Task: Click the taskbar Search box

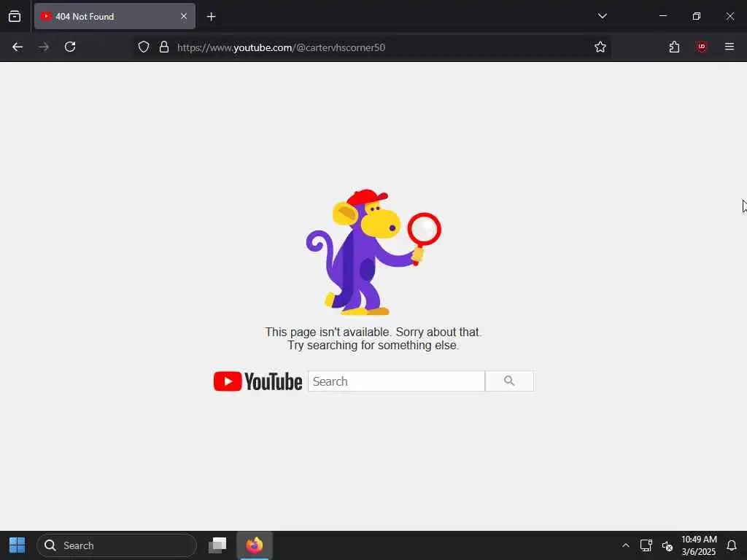Action: point(117,545)
